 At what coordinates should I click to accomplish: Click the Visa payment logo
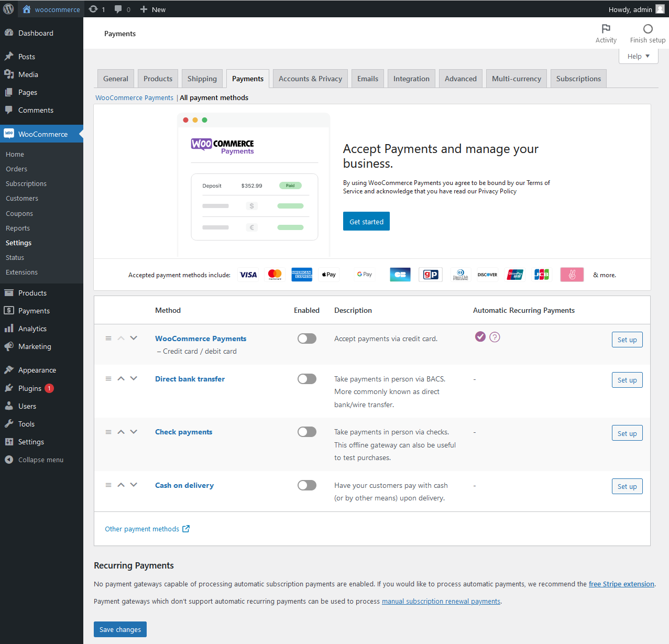[x=248, y=275]
